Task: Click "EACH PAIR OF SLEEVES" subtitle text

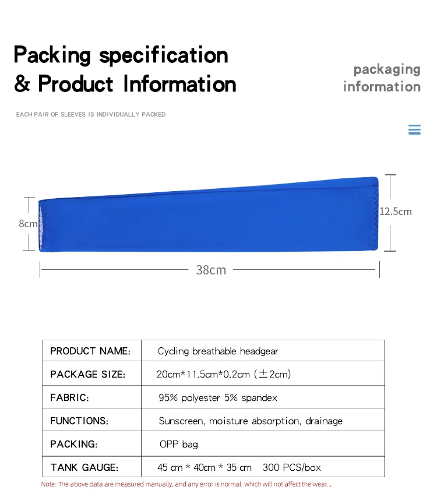Action: [x=91, y=115]
